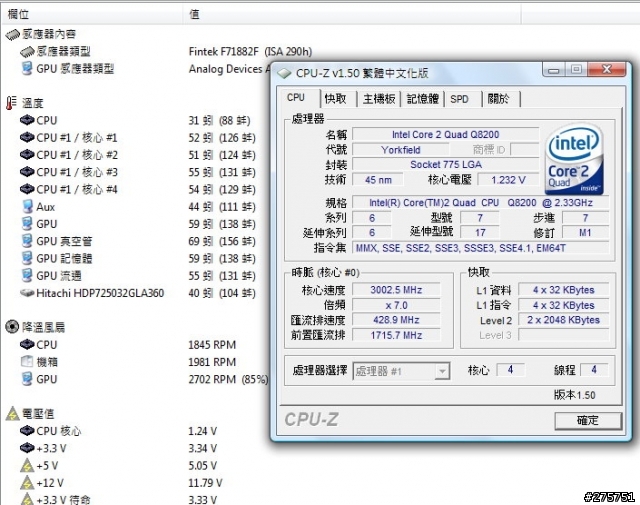Click the x 7.0 multiplier value
Image resolution: width=640 pixels, height=505 pixels.
point(396,305)
